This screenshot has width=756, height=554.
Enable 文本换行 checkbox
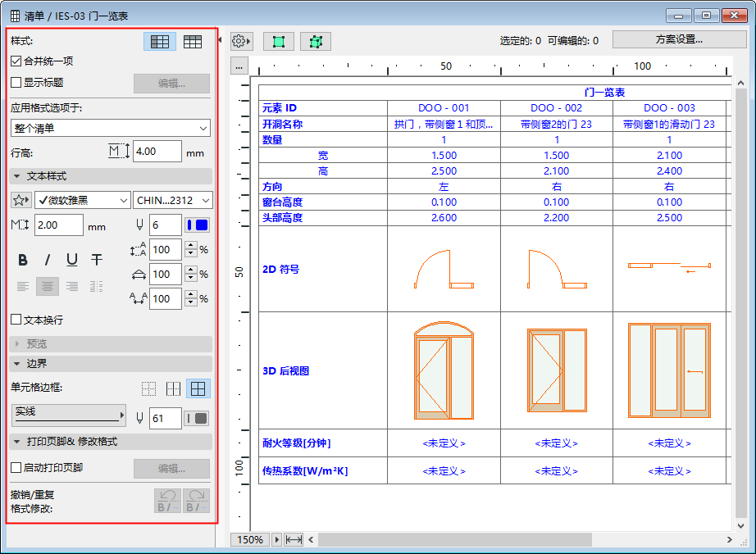point(16,320)
